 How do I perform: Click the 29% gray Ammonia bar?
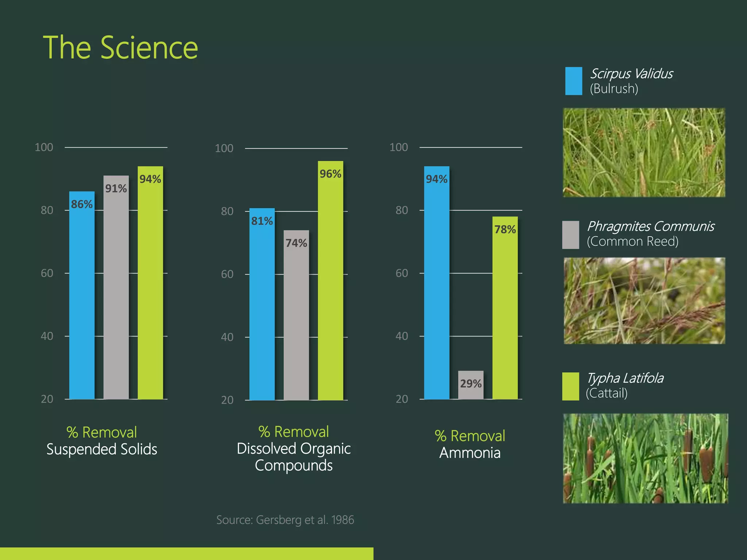471,385
